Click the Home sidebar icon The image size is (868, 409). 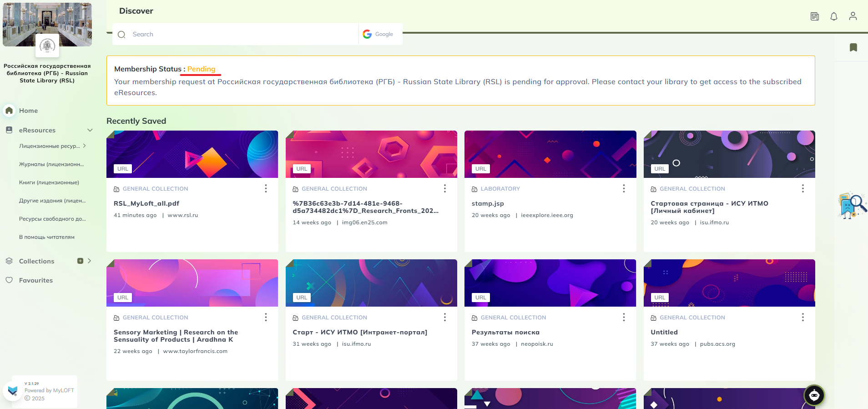pos(9,111)
